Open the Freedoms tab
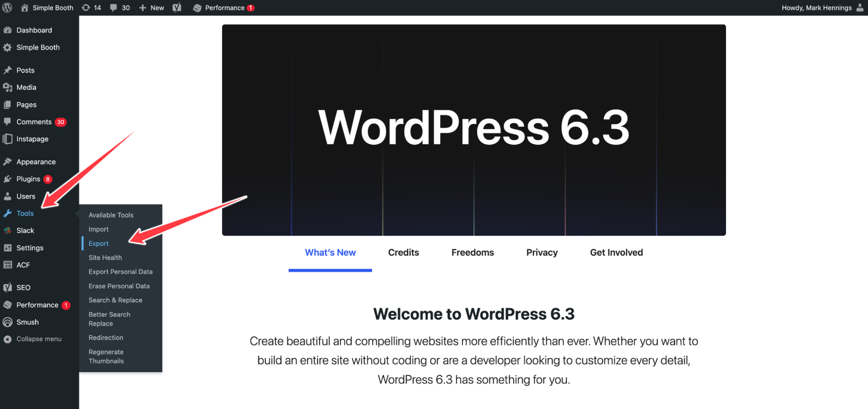The width and height of the screenshot is (868, 409). coord(472,253)
